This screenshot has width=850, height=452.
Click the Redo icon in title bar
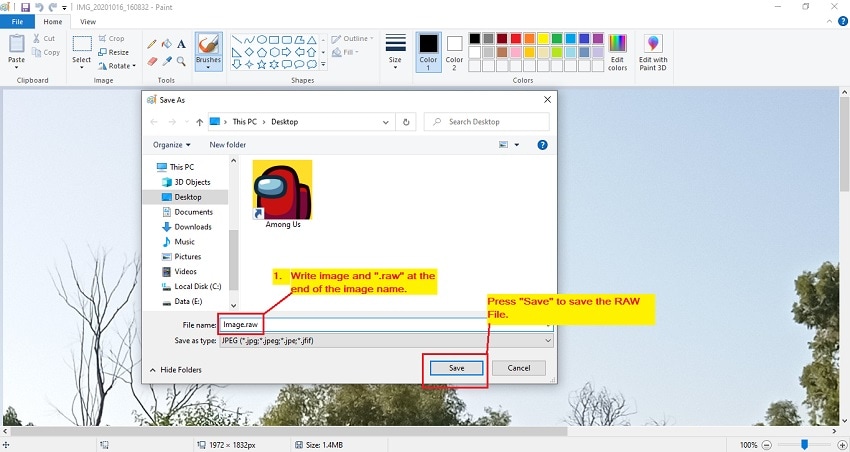point(53,8)
